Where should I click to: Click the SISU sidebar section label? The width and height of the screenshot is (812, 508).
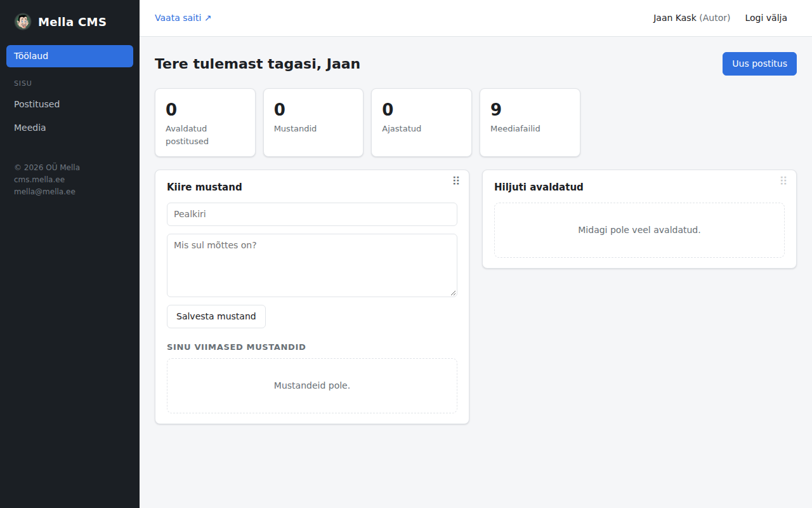point(23,83)
